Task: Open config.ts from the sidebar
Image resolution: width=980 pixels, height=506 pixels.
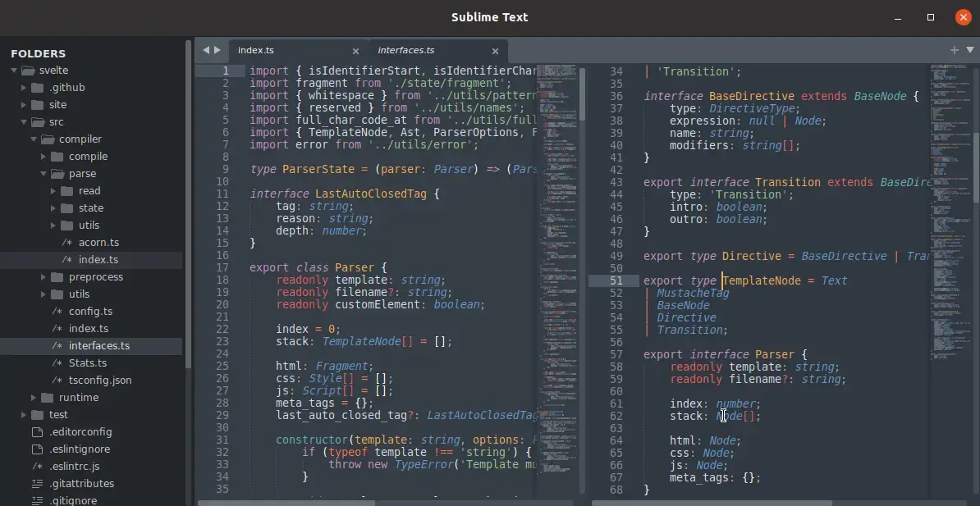Action: pyautogui.click(x=90, y=311)
